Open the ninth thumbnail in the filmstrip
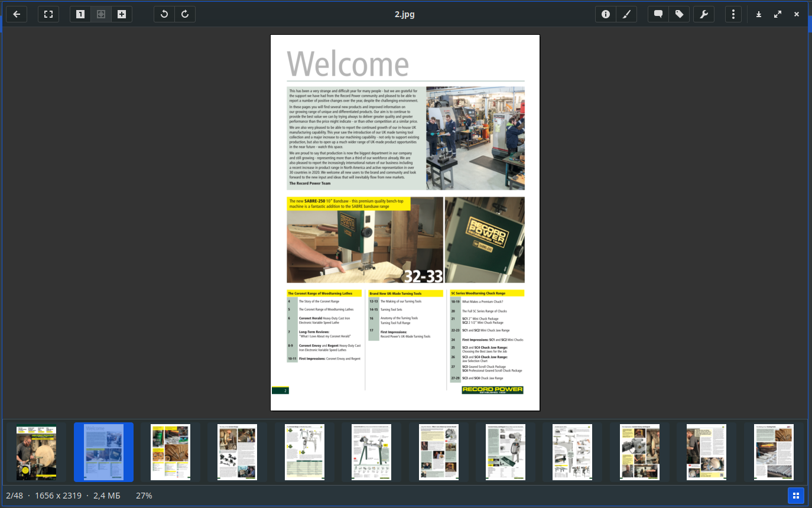Image resolution: width=812 pixels, height=508 pixels. pyautogui.click(x=573, y=452)
